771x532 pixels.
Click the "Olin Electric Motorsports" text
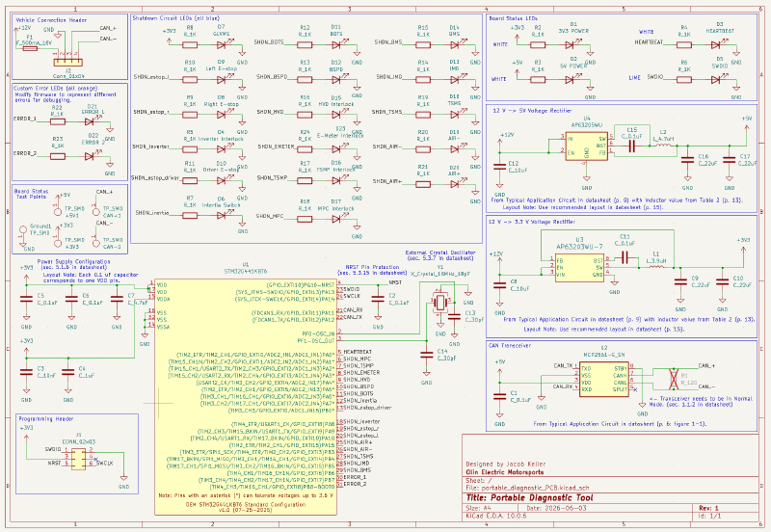tap(505, 472)
